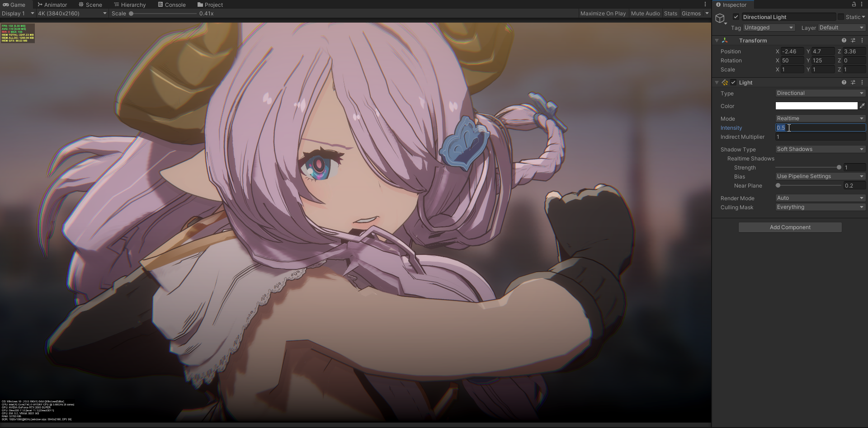The height and width of the screenshot is (428, 868).
Task: Click the light Color swatch
Action: pyautogui.click(x=816, y=106)
